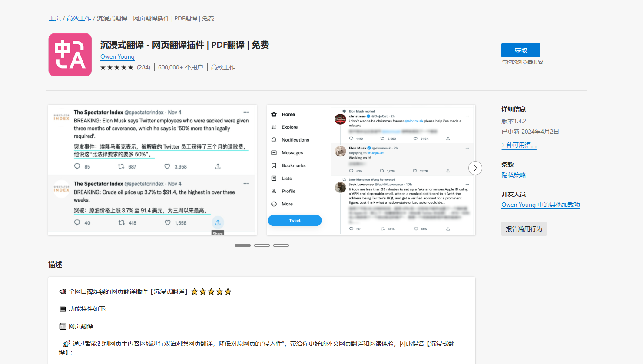Click the share icon on the Elon Musk severance tweet
The width and height of the screenshot is (643, 364).
pos(218,166)
